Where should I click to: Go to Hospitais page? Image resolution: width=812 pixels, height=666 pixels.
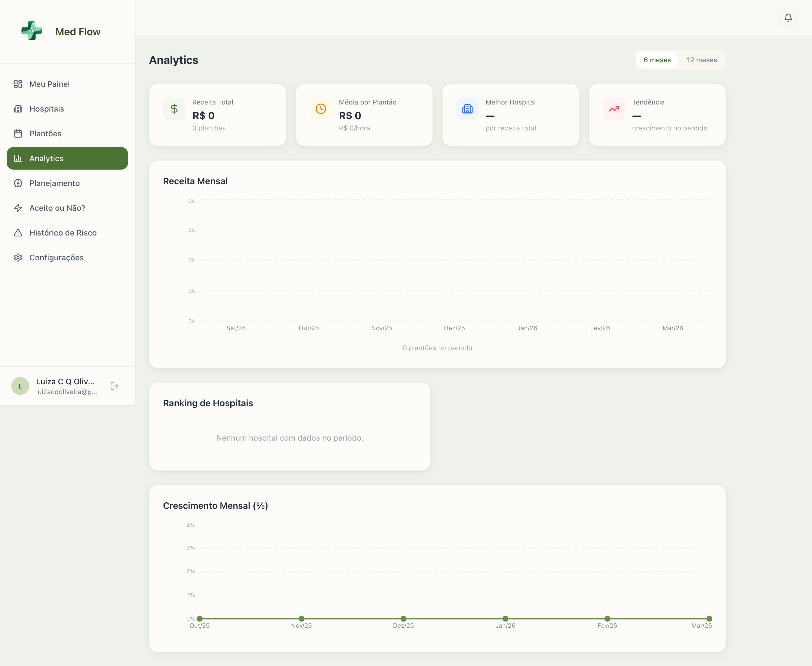[47, 109]
